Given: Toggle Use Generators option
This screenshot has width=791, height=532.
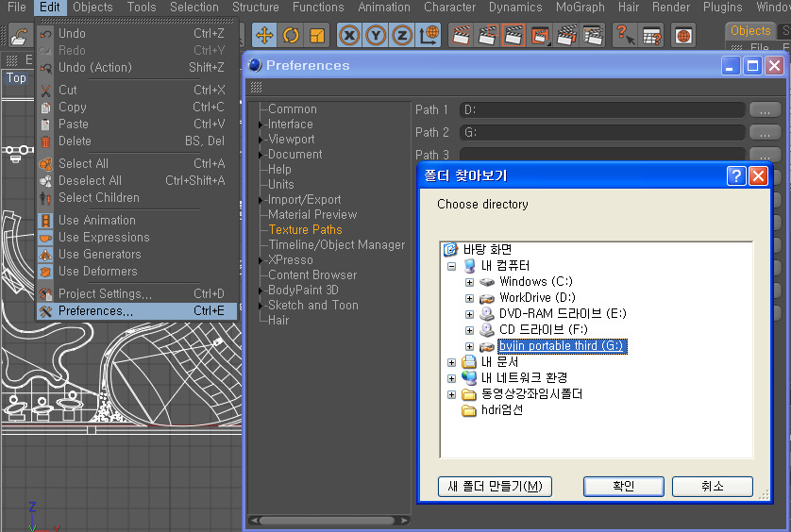Looking at the screenshot, I should pos(137,254).
